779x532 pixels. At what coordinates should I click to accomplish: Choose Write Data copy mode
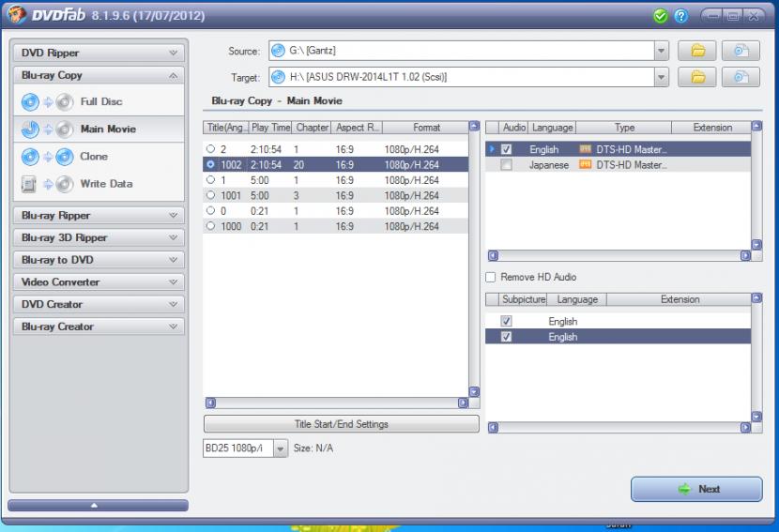[x=99, y=184]
